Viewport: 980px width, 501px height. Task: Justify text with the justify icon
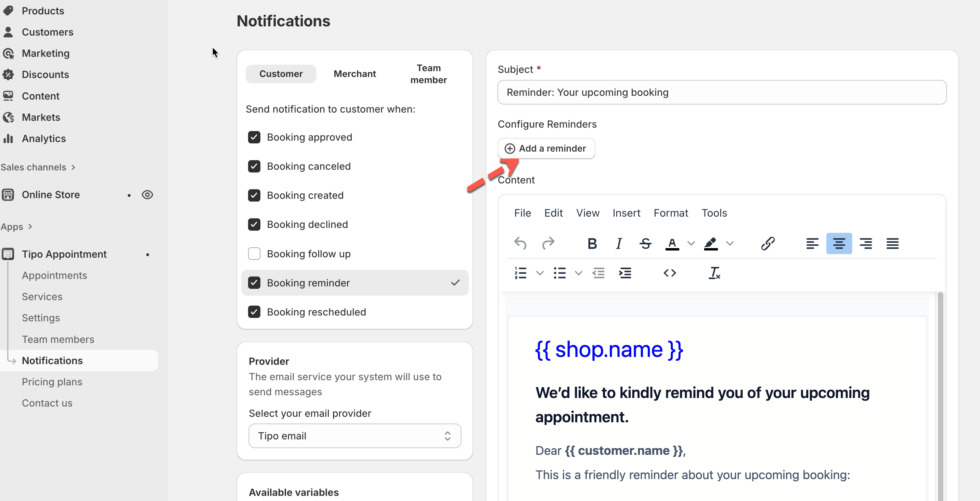coord(892,243)
